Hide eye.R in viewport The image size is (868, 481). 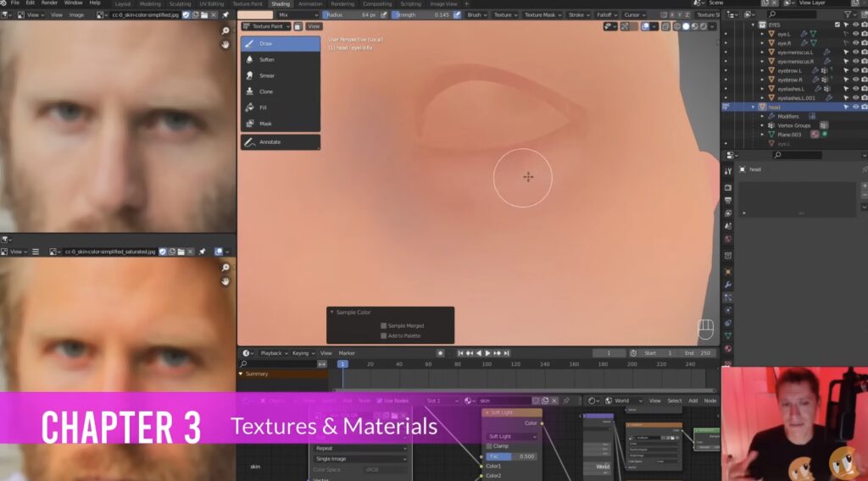[855, 43]
